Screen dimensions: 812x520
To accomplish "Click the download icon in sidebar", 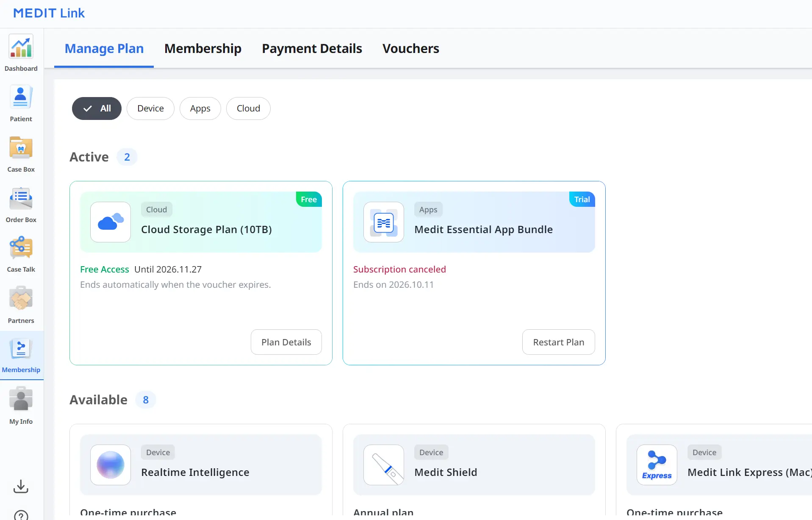I will click(21, 486).
